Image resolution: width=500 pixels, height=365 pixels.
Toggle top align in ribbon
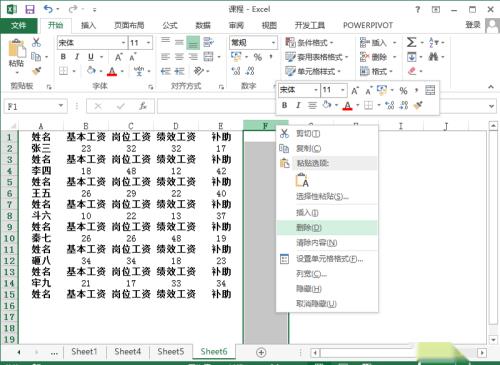tap(165, 42)
